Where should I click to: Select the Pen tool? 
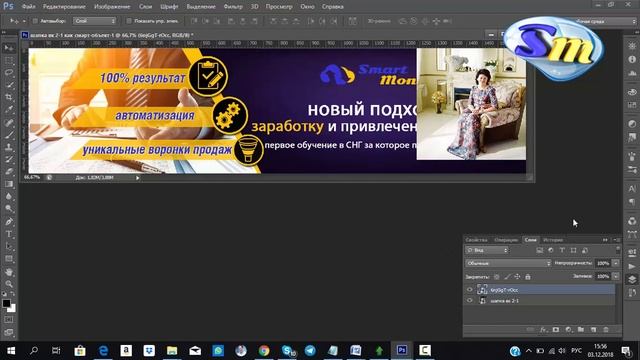coord(9,222)
